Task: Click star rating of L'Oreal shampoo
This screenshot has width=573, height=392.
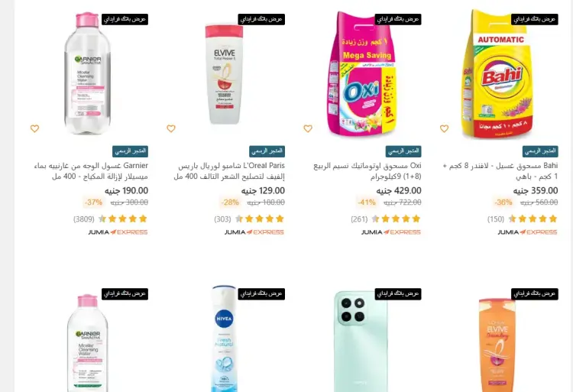Action: coord(260,219)
